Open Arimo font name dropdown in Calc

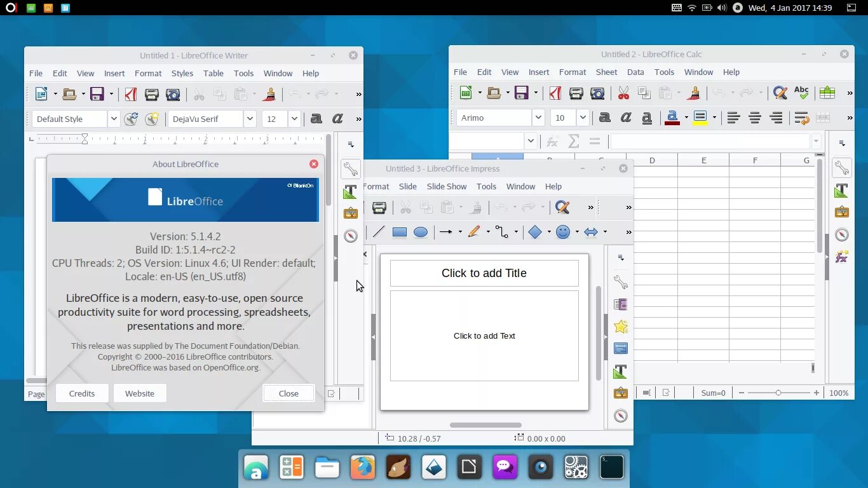[538, 118]
